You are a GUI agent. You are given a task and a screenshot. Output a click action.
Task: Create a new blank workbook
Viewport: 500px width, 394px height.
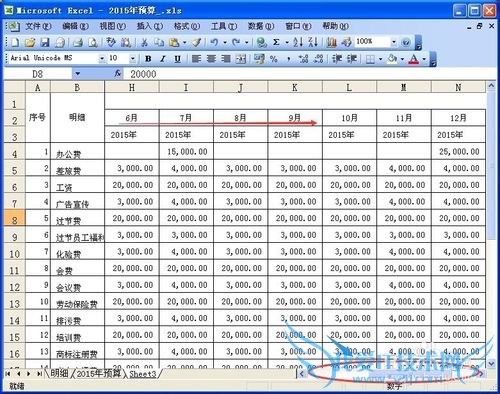[x=15, y=42]
